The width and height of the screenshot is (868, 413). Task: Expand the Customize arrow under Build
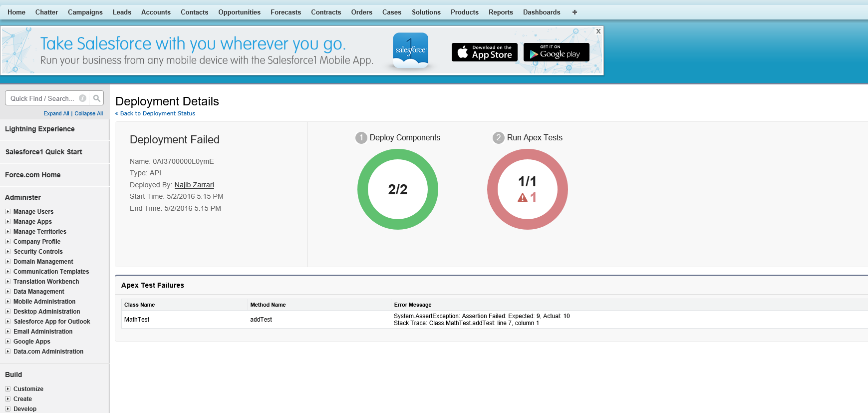(x=7, y=389)
